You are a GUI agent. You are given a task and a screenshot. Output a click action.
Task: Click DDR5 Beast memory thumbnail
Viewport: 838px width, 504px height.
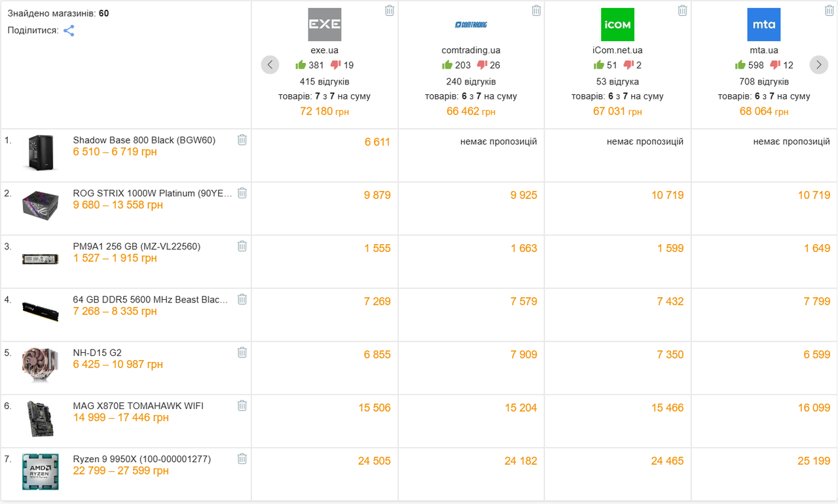pos(41,310)
